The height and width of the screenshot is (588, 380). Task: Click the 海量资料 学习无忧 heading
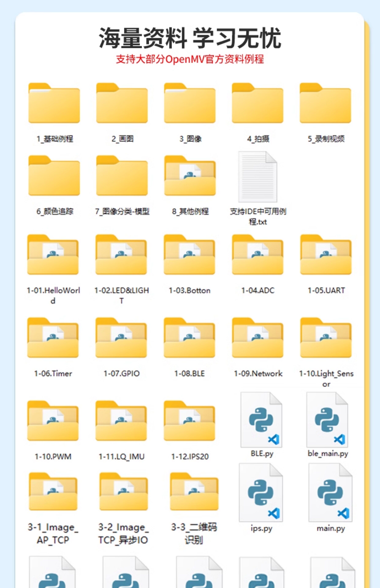tap(190, 38)
